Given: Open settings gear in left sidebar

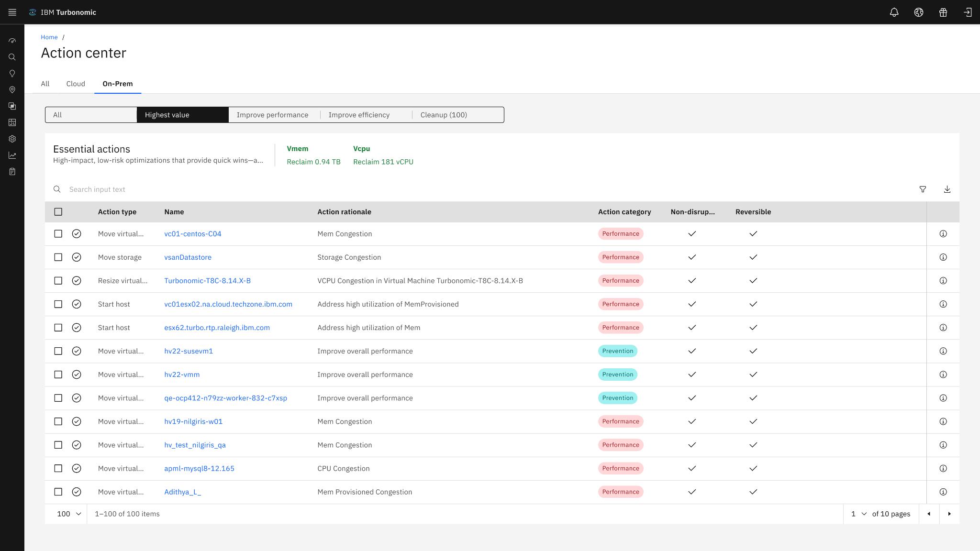Looking at the screenshot, I should click(12, 139).
